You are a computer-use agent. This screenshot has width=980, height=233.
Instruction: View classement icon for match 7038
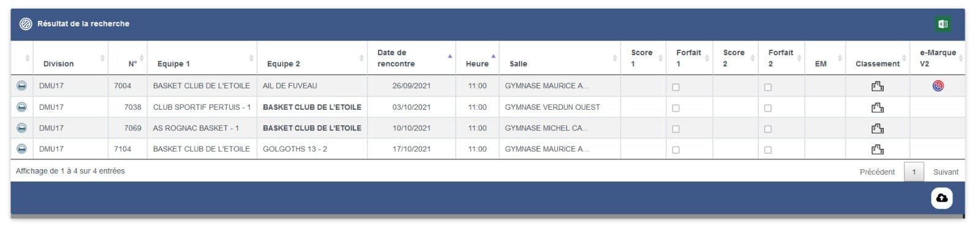coord(878,108)
